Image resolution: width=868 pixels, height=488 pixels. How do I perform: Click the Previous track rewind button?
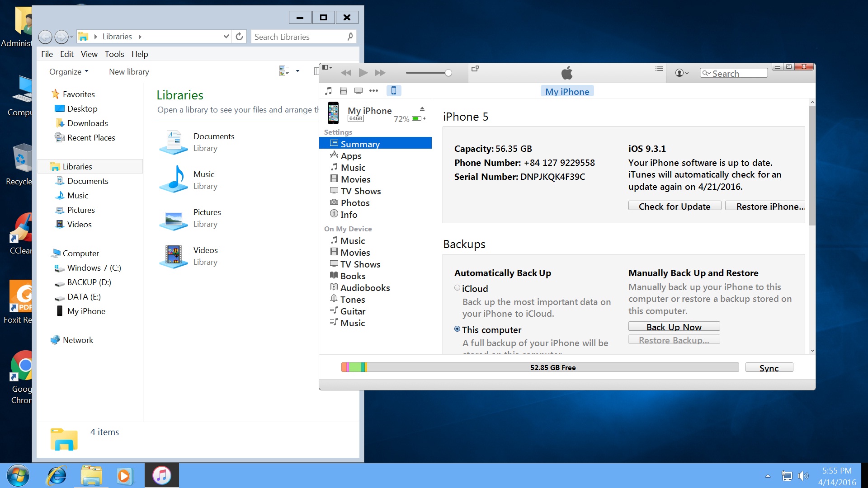click(346, 73)
